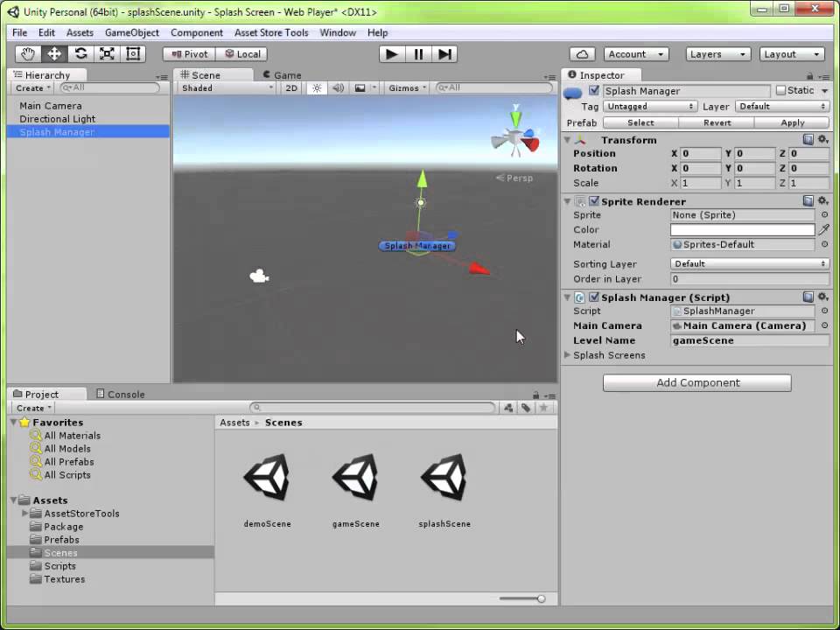The image size is (840, 630).
Task: Click the prefab Select button
Action: pos(640,122)
